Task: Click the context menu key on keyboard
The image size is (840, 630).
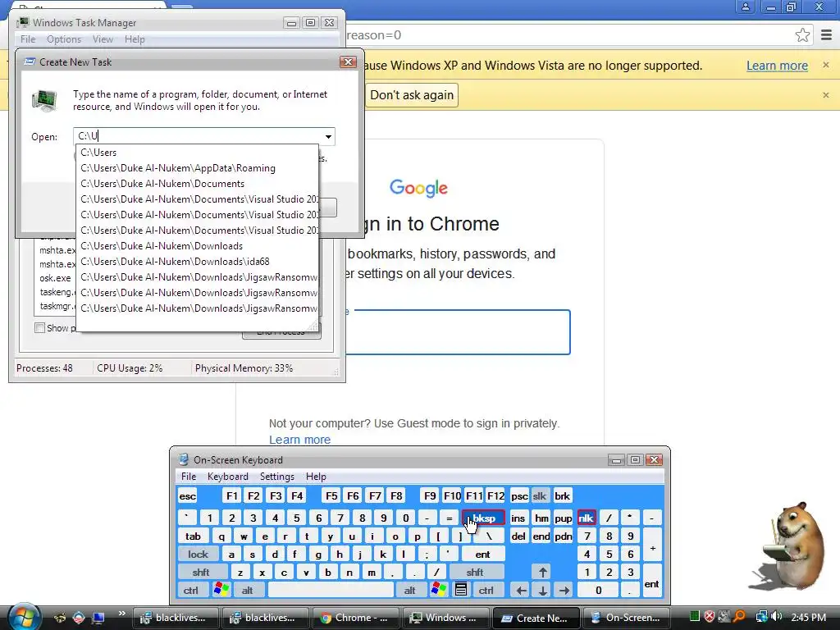Action: tap(460, 590)
